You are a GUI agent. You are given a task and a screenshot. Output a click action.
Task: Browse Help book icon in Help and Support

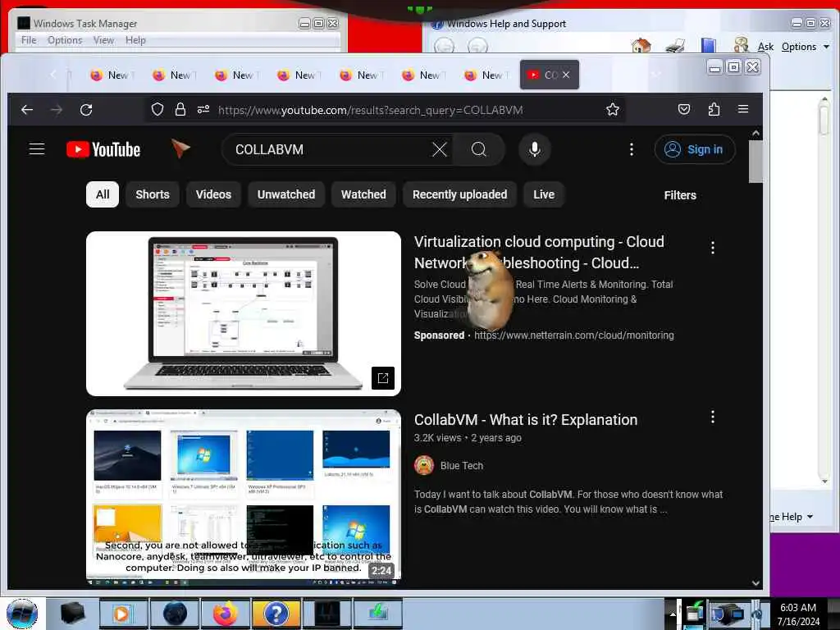[x=708, y=46]
